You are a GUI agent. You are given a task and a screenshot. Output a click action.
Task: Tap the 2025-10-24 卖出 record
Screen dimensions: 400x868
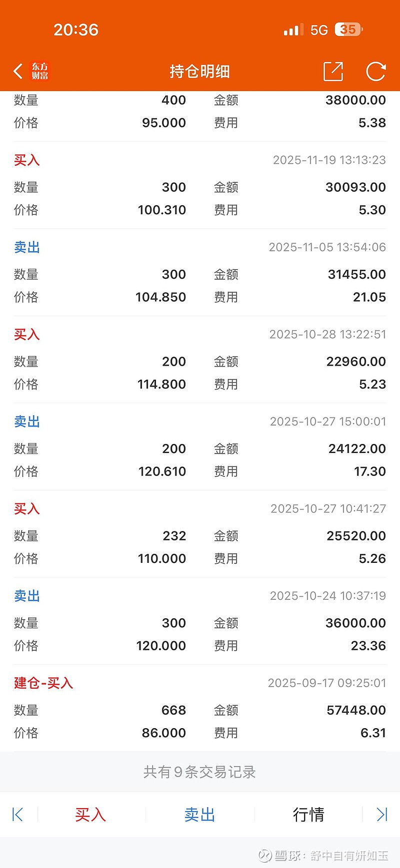pyautogui.click(x=27, y=596)
